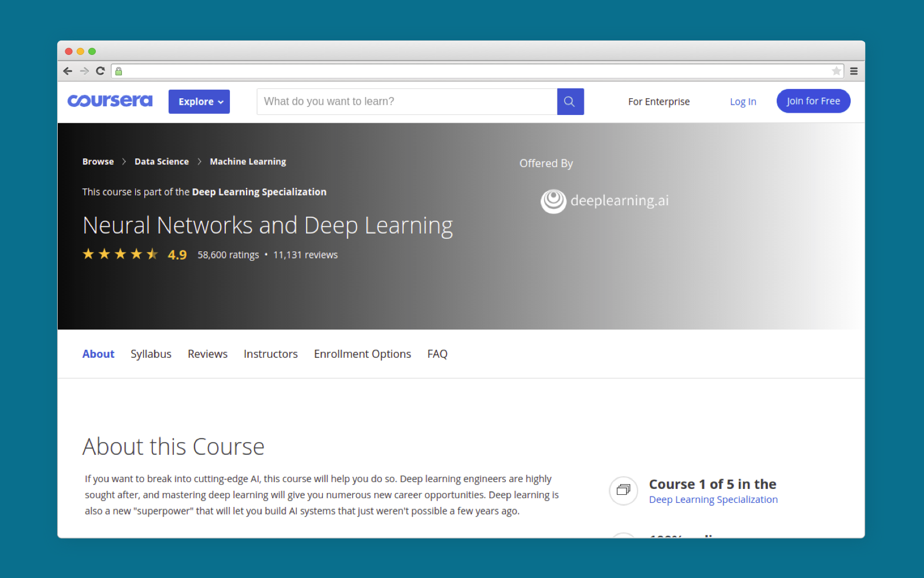
Task: Minimize the window with yellow button
Action: click(80, 51)
